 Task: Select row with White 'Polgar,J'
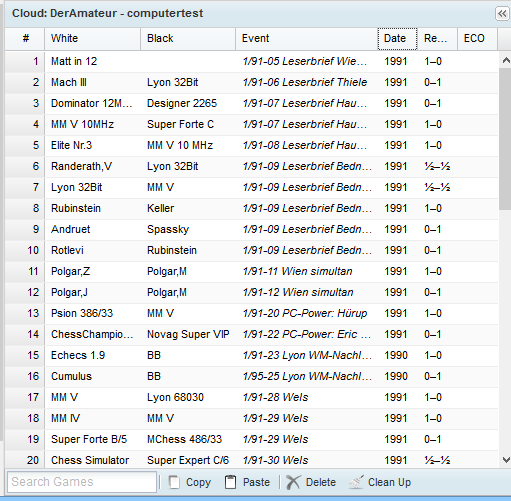(251, 292)
